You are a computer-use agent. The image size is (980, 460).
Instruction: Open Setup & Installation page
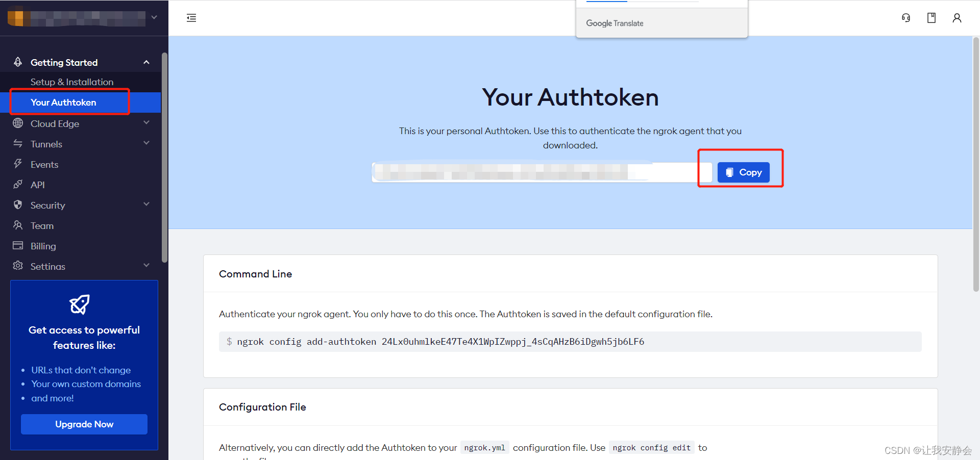coord(72,82)
